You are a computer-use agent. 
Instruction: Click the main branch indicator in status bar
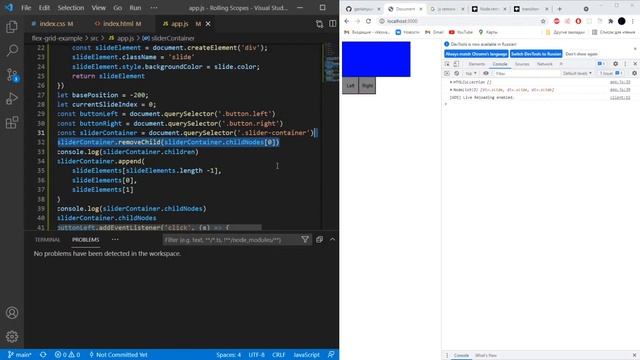point(20,355)
